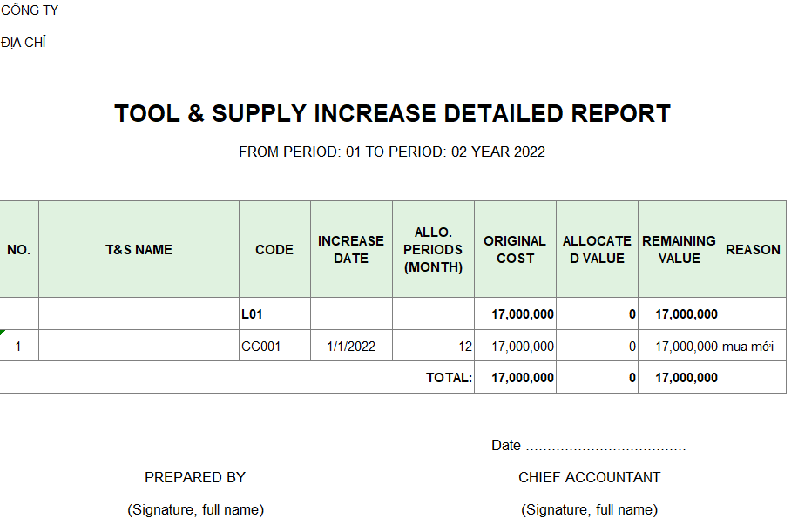
Task: Select the allocation periods cell showing 12
Action: 433,347
